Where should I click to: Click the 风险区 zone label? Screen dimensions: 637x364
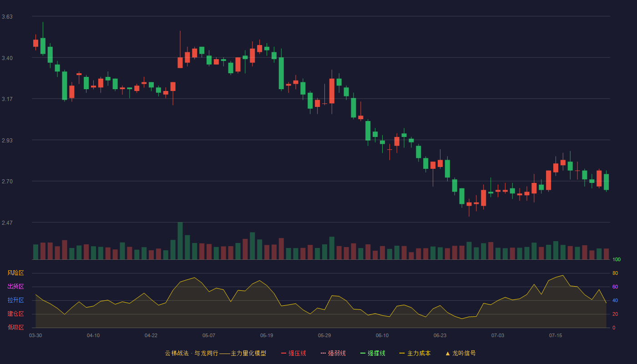pyautogui.click(x=15, y=273)
